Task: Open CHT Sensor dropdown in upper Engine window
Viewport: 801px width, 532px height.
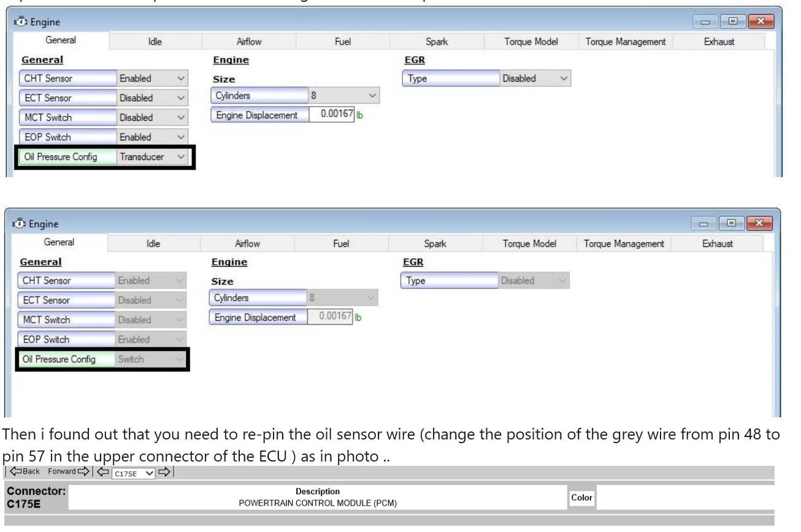Action: pyautogui.click(x=152, y=78)
